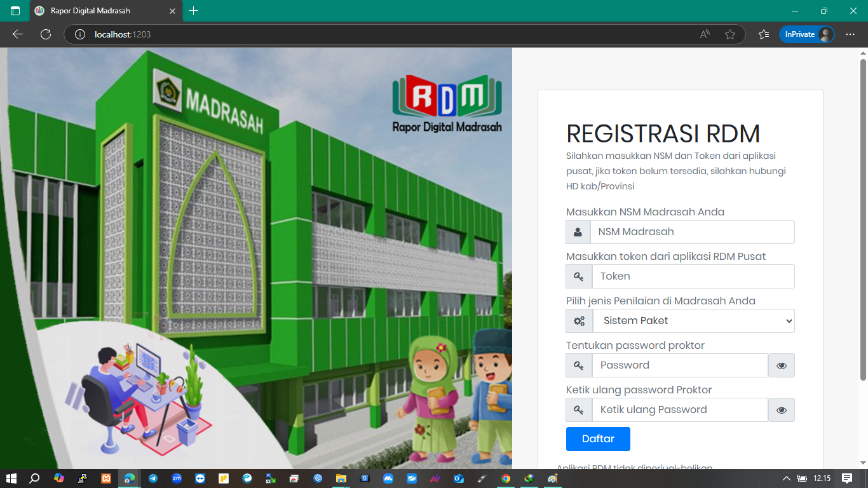
Task: Show password using eye icon beside Password field
Action: (782, 365)
